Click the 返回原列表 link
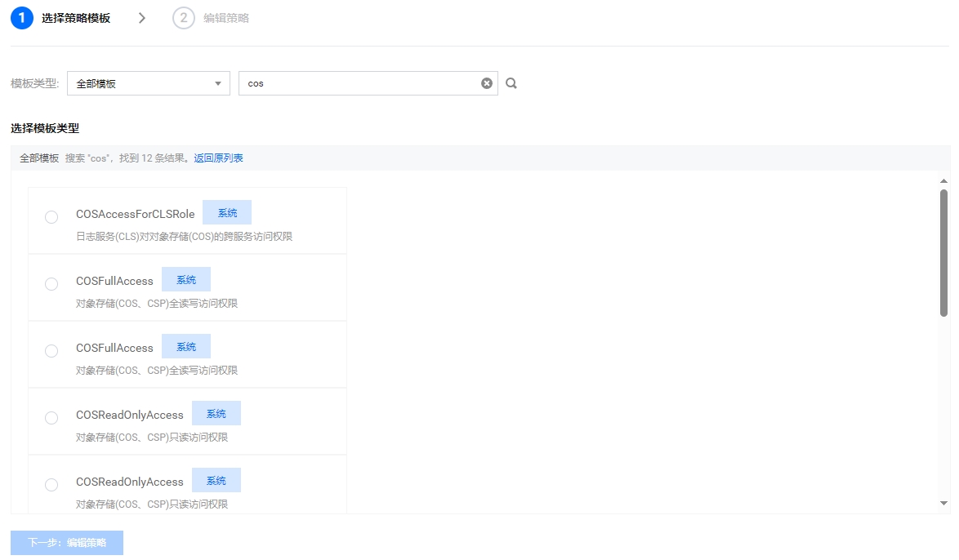This screenshot has height=560, width=959. coord(218,158)
